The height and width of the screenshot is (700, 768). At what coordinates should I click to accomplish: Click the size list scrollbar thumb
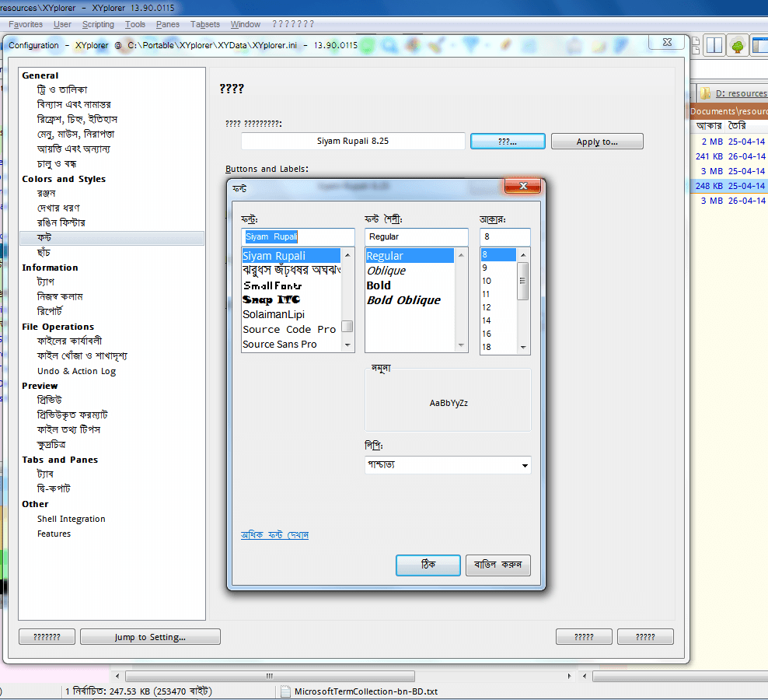coord(523,281)
